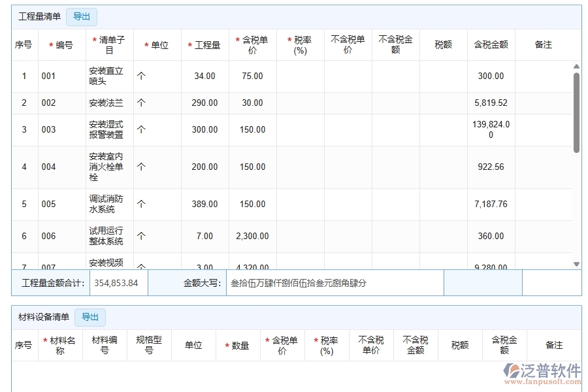Click the 不含税金额 column header
Image resolution: width=588 pixels, height=392 pixels.
point(395,44)
